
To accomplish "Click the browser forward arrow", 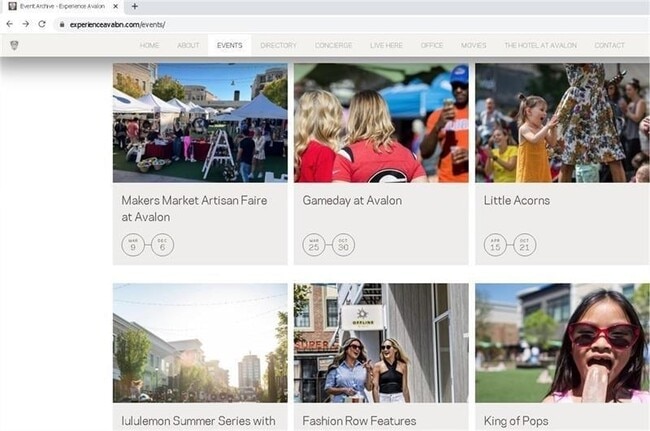I will point(26,24).
